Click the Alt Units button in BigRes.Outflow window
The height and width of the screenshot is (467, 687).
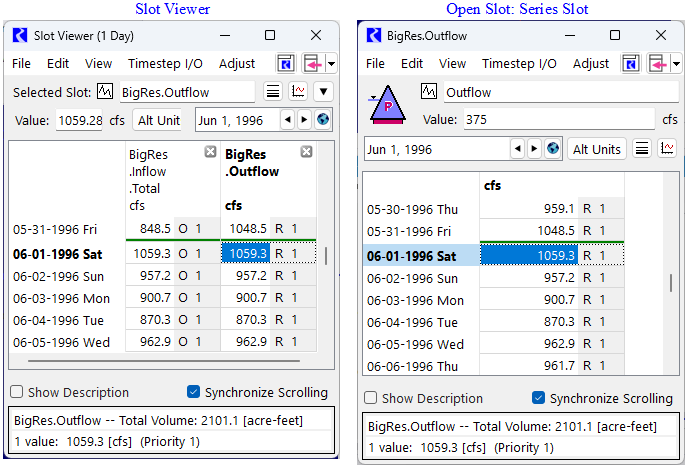click(596, 149)
